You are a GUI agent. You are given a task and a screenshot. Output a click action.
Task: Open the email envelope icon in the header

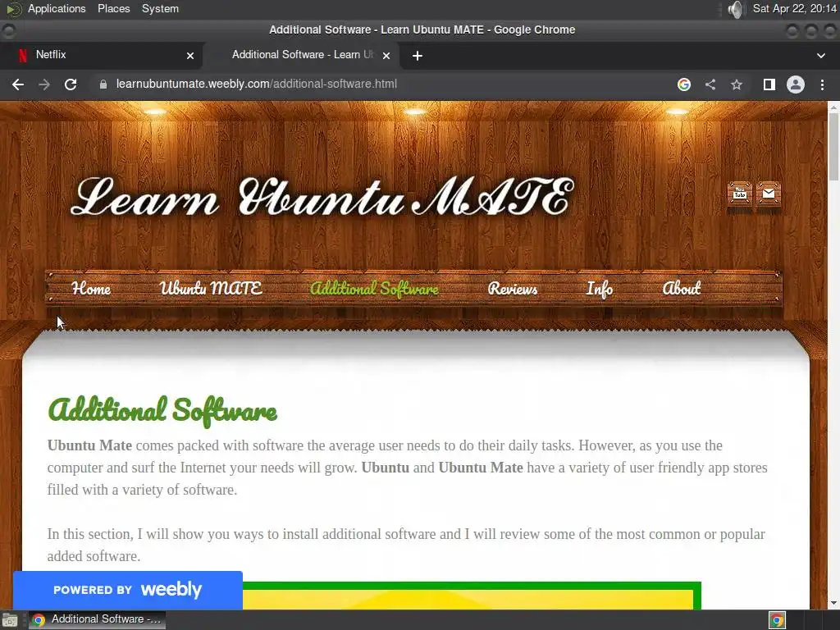click(768, 194)
